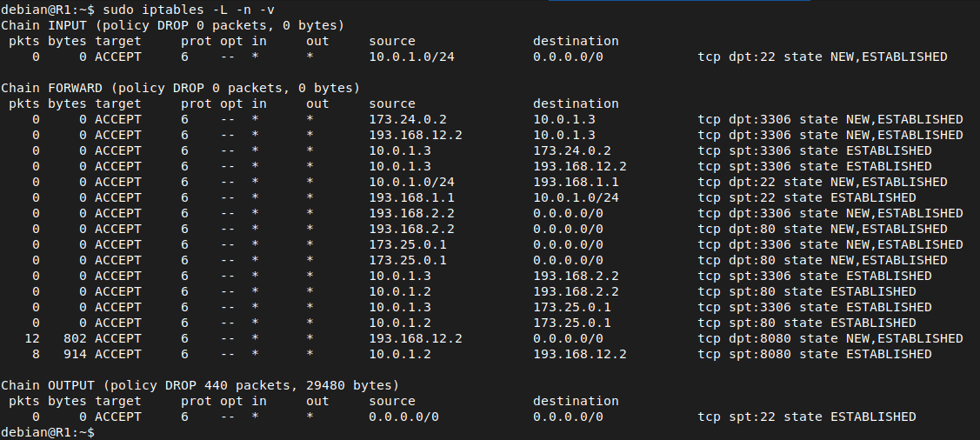
Task: Click 'tcp dpt:8080 state NEW,ESTABLISHED' rule text
Action: [x=830, y=338]
